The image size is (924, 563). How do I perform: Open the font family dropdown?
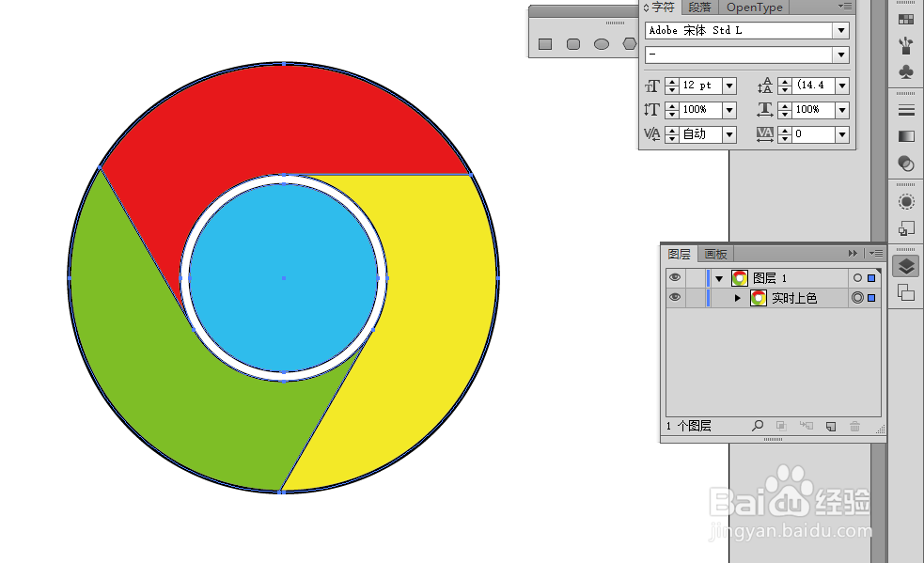(841, 30)
